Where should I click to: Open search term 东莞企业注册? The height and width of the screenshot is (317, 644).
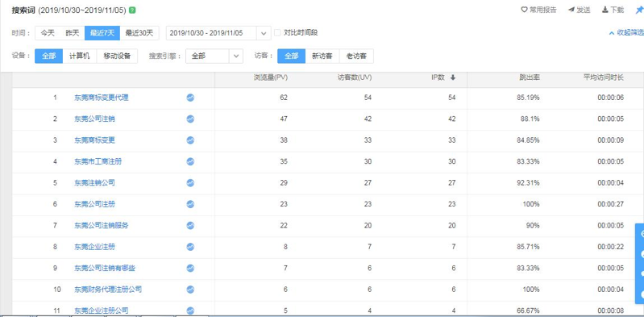coord(94,247)
